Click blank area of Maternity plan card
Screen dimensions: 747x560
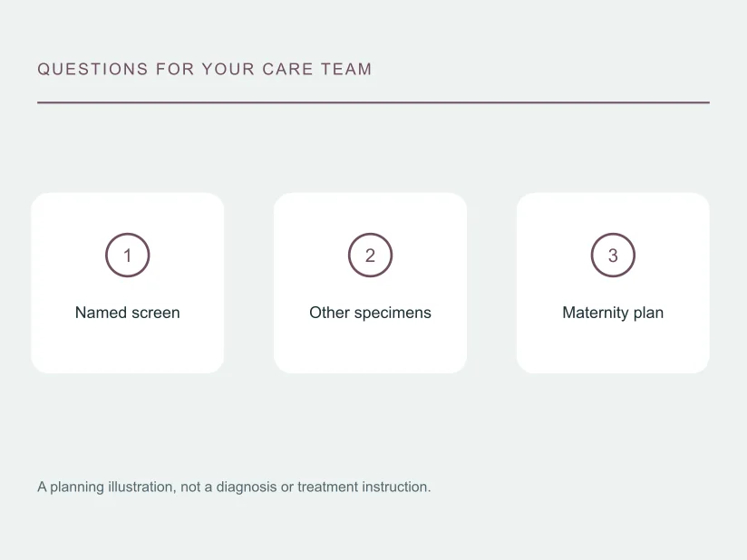click(613, 350)
